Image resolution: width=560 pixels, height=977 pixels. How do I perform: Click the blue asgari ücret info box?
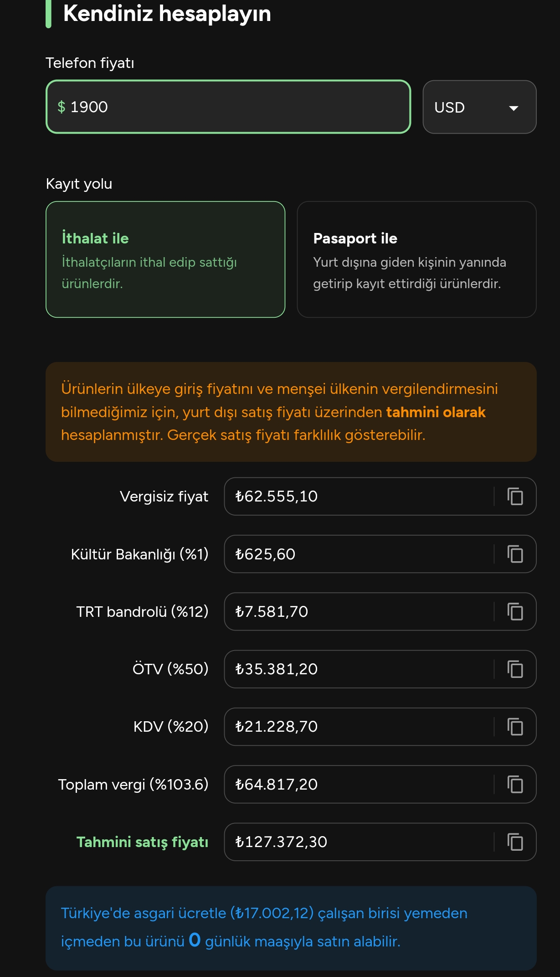(291, 928)
